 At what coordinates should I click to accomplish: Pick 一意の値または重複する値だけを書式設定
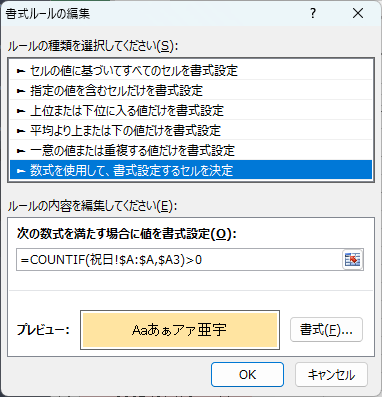(191, 151)
